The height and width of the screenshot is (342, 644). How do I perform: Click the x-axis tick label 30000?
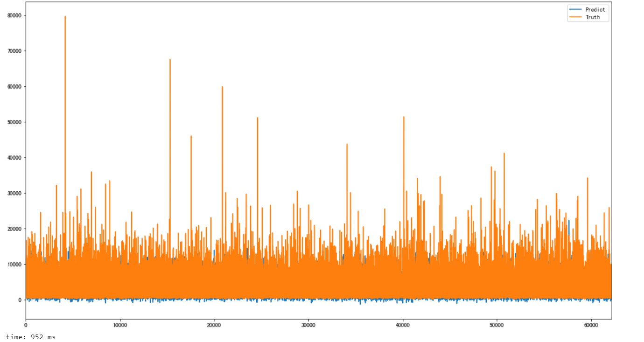tap(308, 325)
